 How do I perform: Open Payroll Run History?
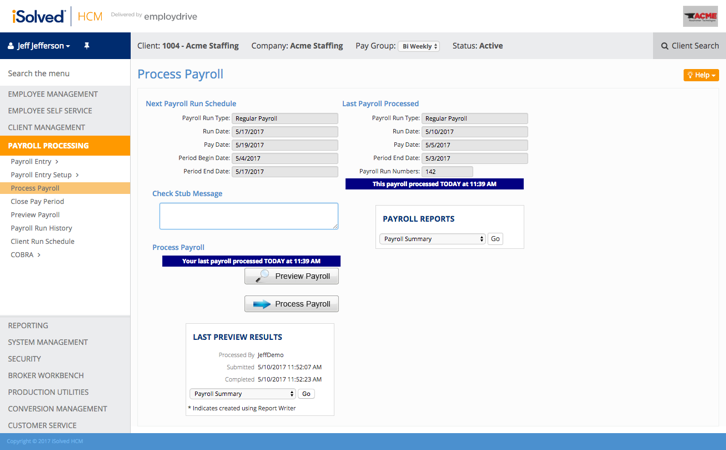[41, 228]
